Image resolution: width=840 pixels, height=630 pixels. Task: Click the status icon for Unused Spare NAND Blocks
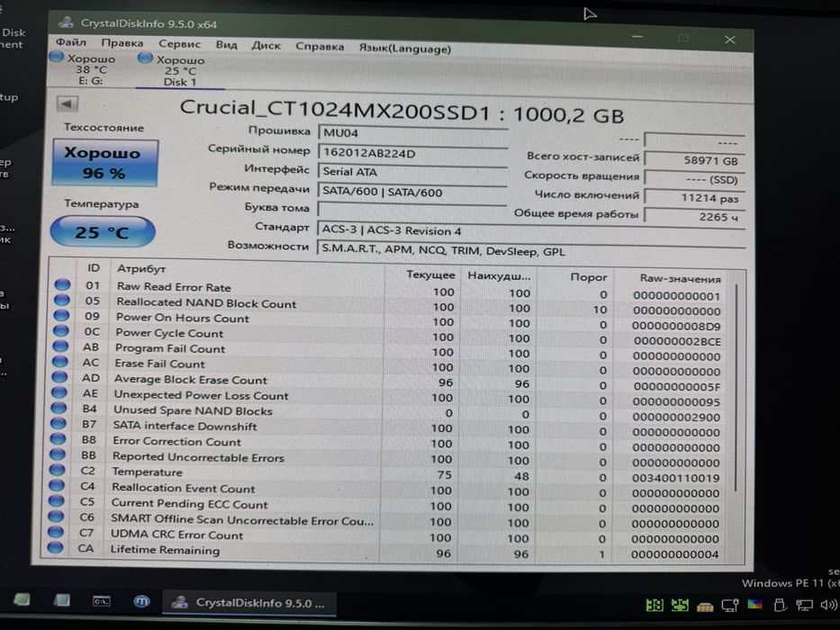pos(59,408)
